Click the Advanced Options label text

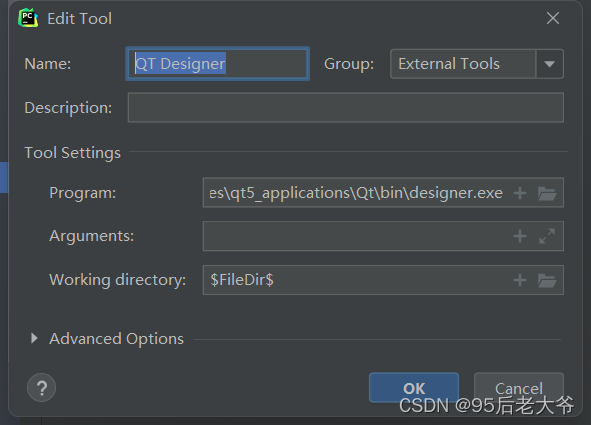[x=116, y=339]
